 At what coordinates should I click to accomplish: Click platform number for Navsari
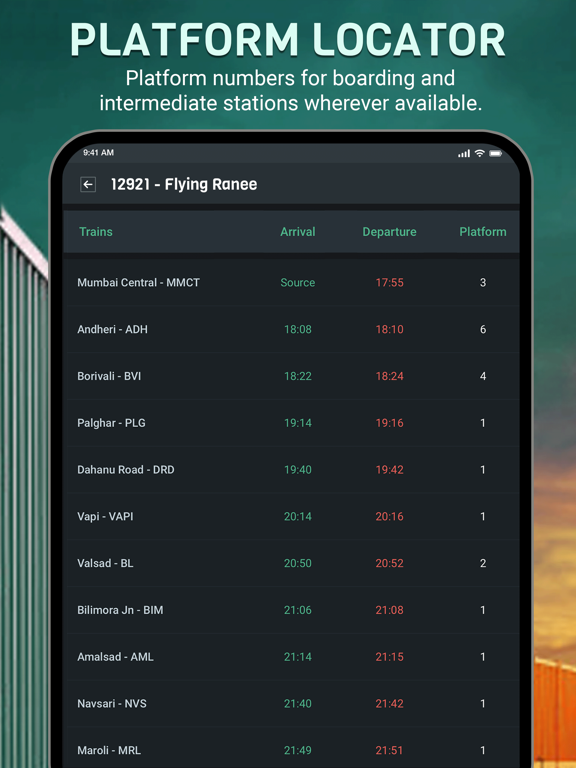click(x=483, y=704)
